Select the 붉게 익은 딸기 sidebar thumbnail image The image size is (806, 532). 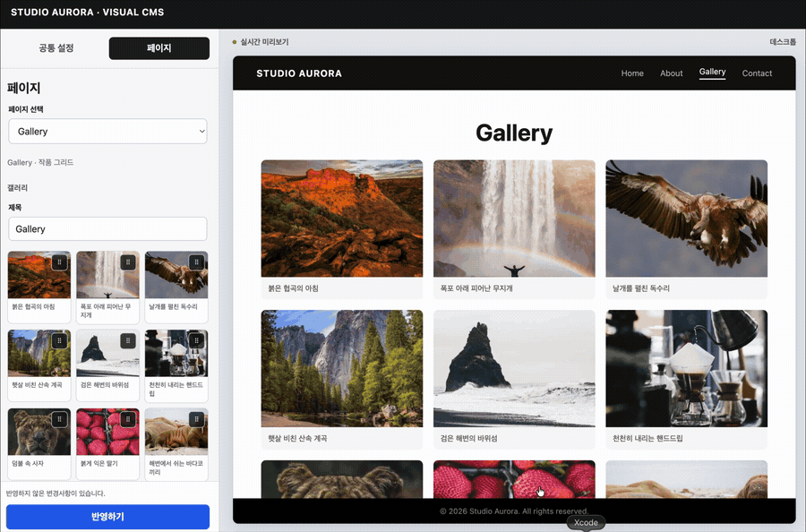pyautogui.click(x=107, y=433)
